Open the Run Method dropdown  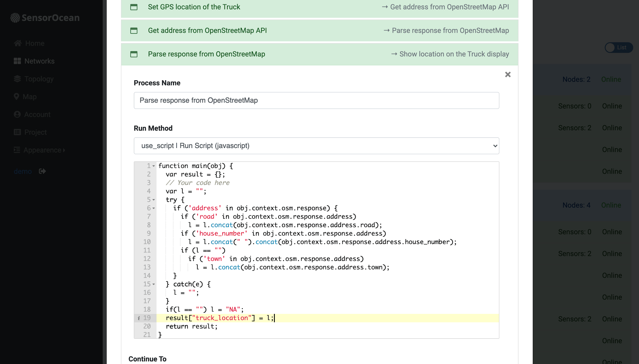coord(316,146)
